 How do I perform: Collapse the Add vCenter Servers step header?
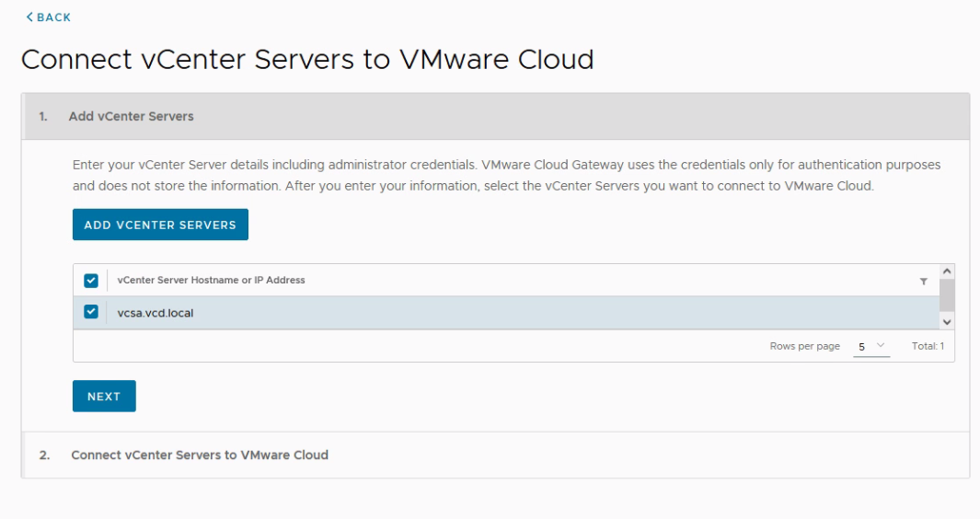[131, 117]
